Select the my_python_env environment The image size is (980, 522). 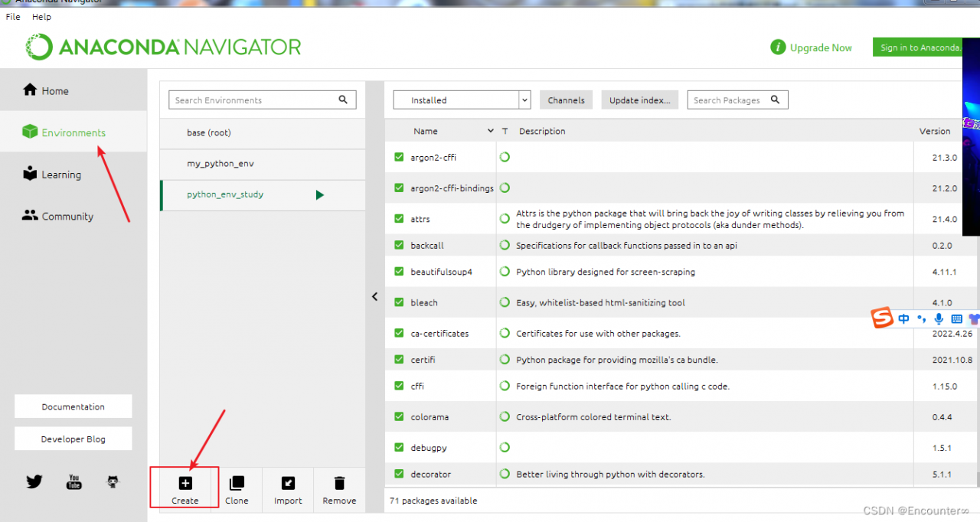tap(262, 164)
